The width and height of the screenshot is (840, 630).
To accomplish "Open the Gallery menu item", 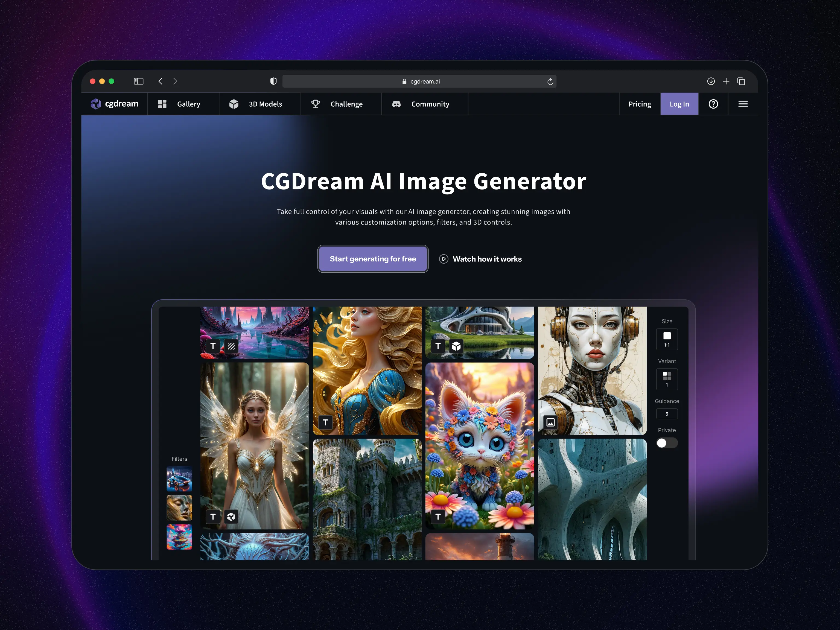I will 183,104.
